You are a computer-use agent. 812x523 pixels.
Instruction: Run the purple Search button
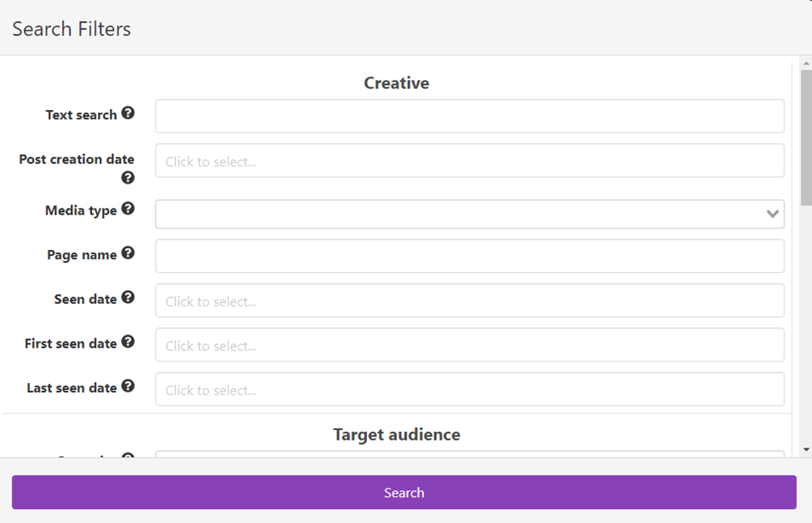pyautogui.click(x=404, y=492)
